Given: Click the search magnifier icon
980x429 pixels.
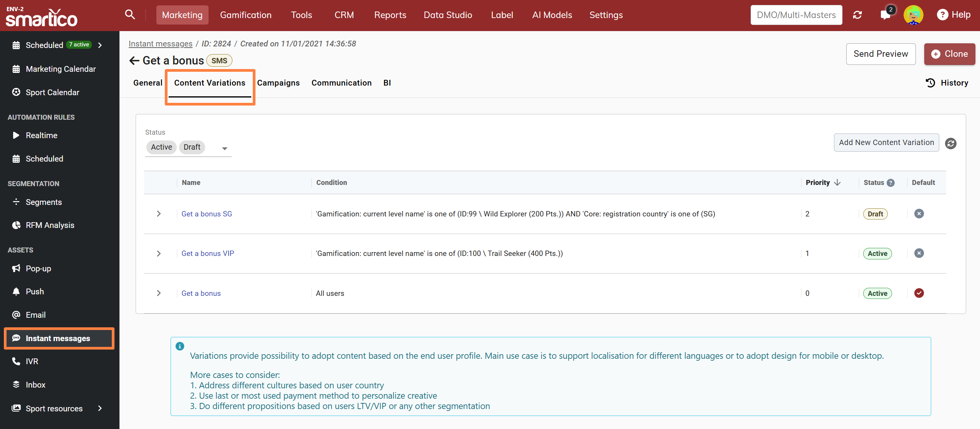Looking at the screenshot, I should [130, 15].
